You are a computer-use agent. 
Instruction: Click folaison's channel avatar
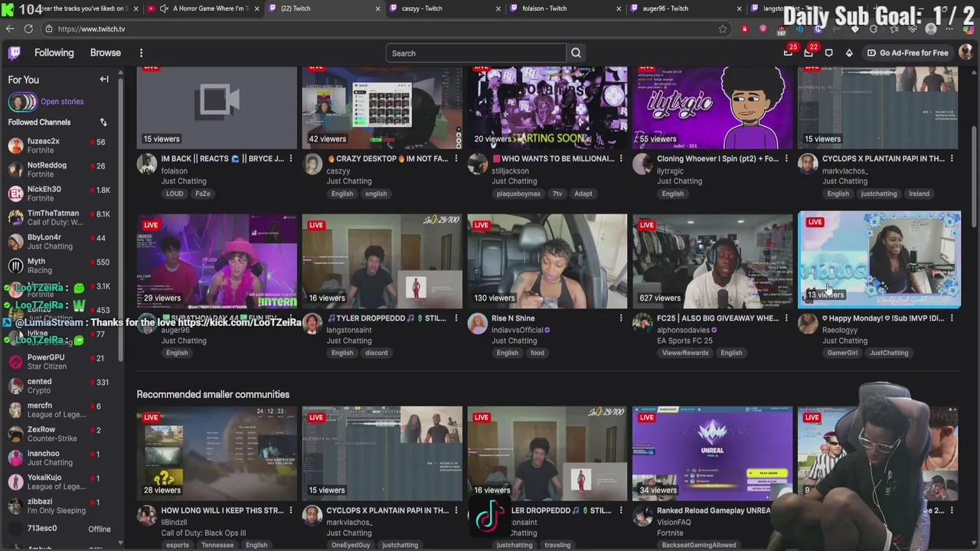click(147, 165)
